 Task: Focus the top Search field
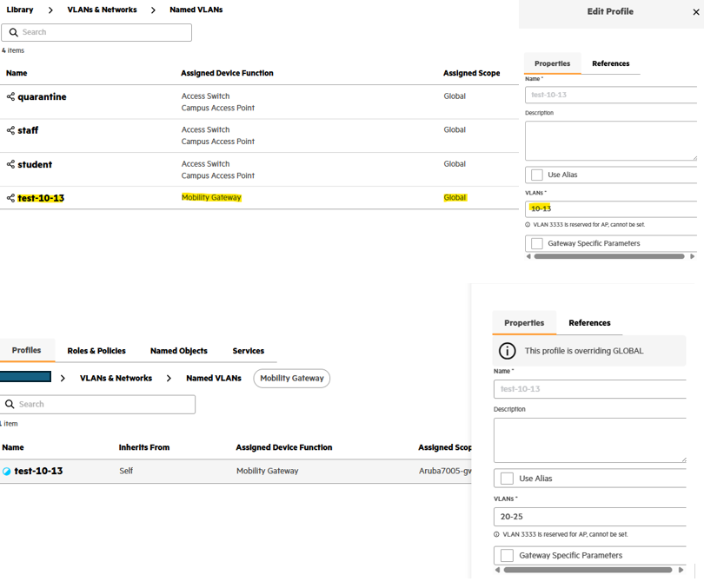point(96,32)
